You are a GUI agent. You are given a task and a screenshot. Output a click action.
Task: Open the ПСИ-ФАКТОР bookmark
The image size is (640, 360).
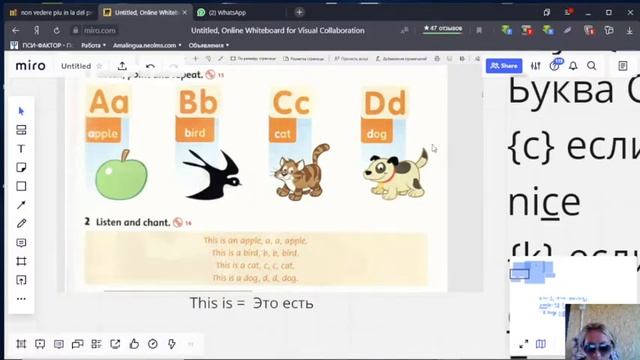click(x=41, y=45)
